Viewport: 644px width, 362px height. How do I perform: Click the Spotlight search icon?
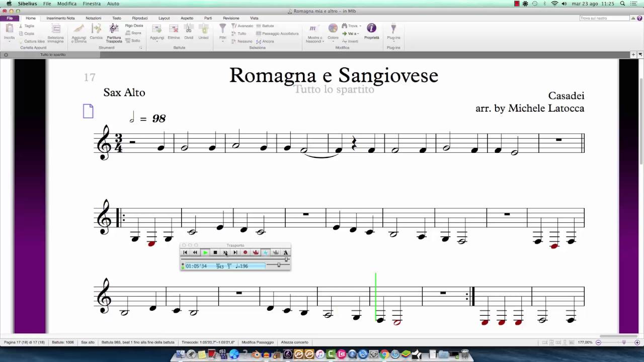pyautogui.click(x=623, y=4)
